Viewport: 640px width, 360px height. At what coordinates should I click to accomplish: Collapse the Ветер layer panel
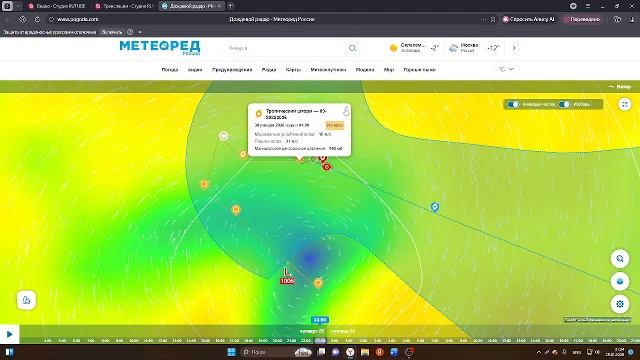coord(620,87)
